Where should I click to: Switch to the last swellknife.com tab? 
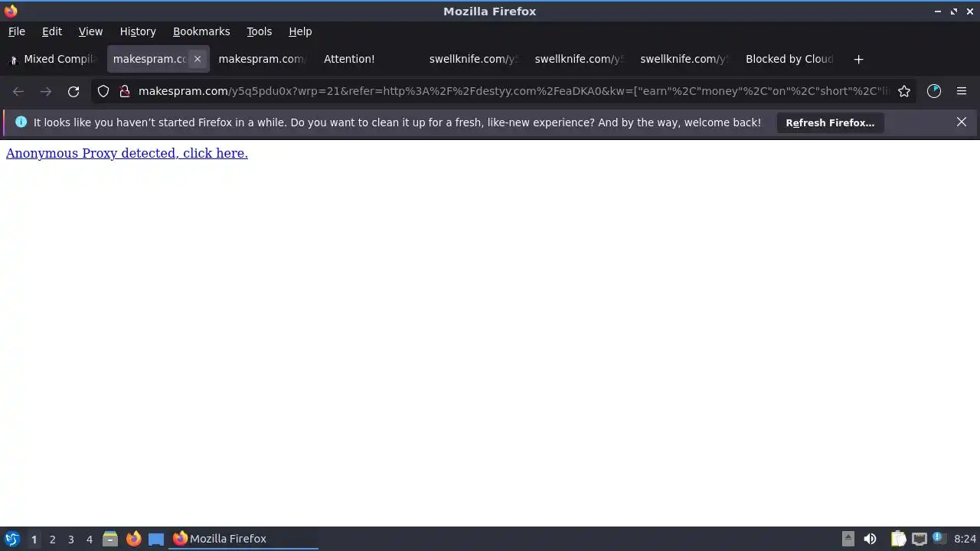click(683, 59)
